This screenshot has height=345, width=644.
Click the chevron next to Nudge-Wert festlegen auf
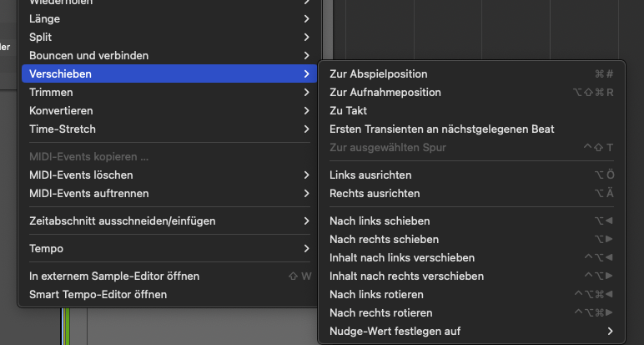tap(611, 331)
